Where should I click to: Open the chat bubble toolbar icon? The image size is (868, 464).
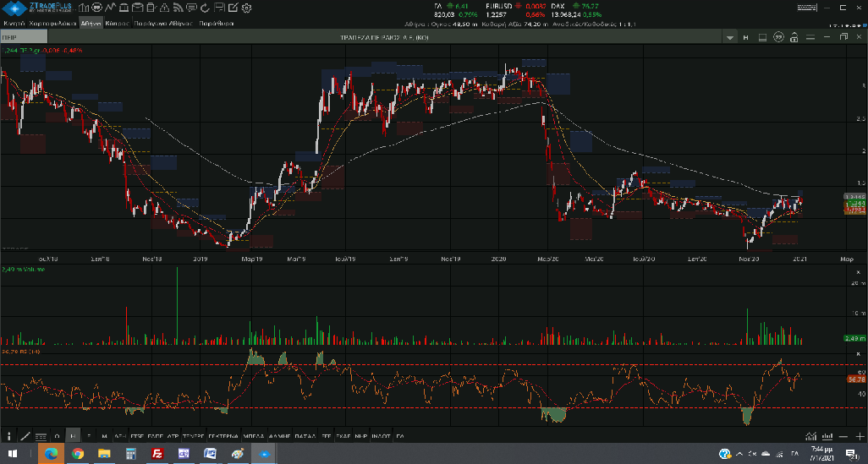pos(191,8)
